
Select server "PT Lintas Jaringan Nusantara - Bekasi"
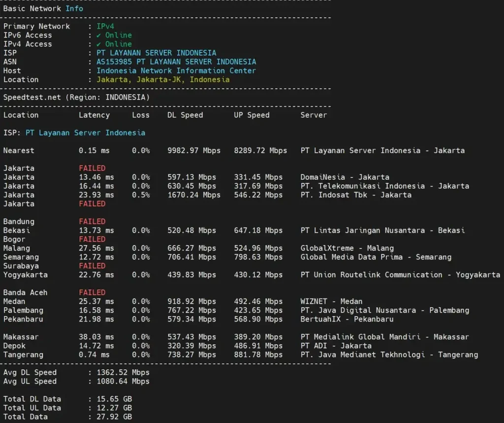[383, 230]
